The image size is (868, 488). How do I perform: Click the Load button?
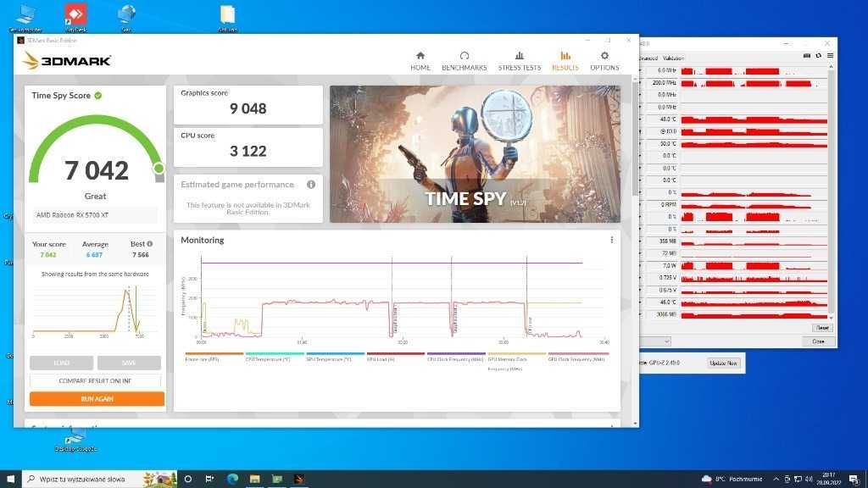61,363
